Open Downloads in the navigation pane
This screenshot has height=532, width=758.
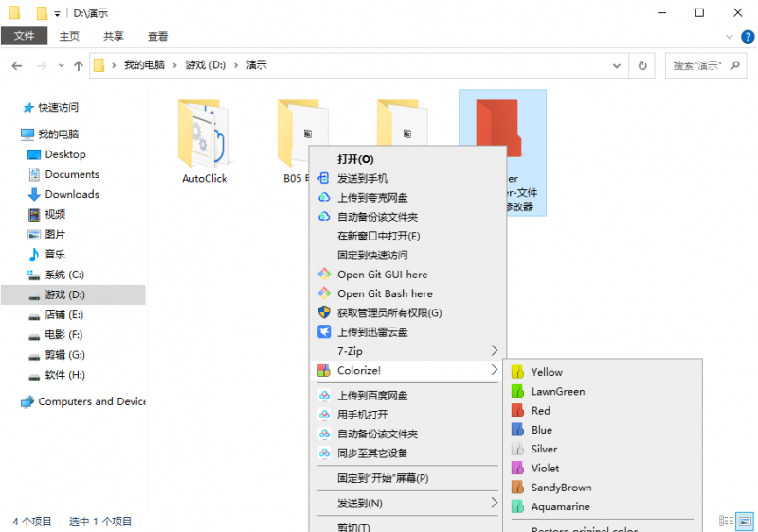72,194
